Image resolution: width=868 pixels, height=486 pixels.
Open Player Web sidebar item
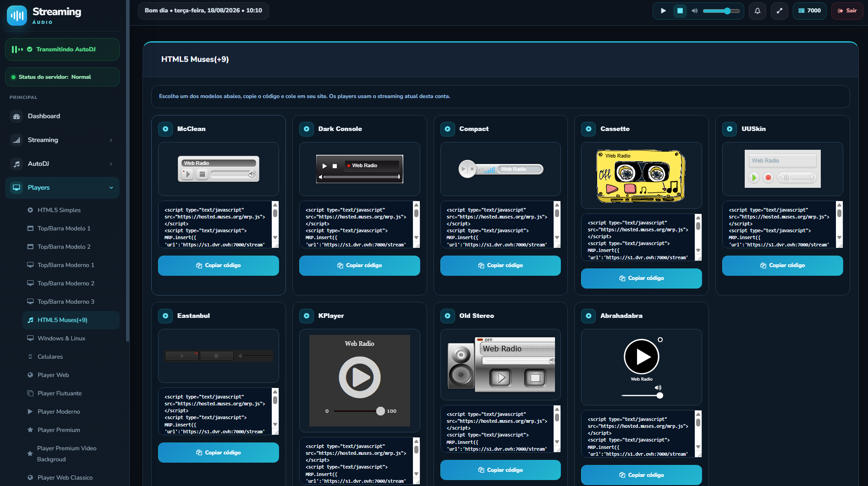click(71, 375)
